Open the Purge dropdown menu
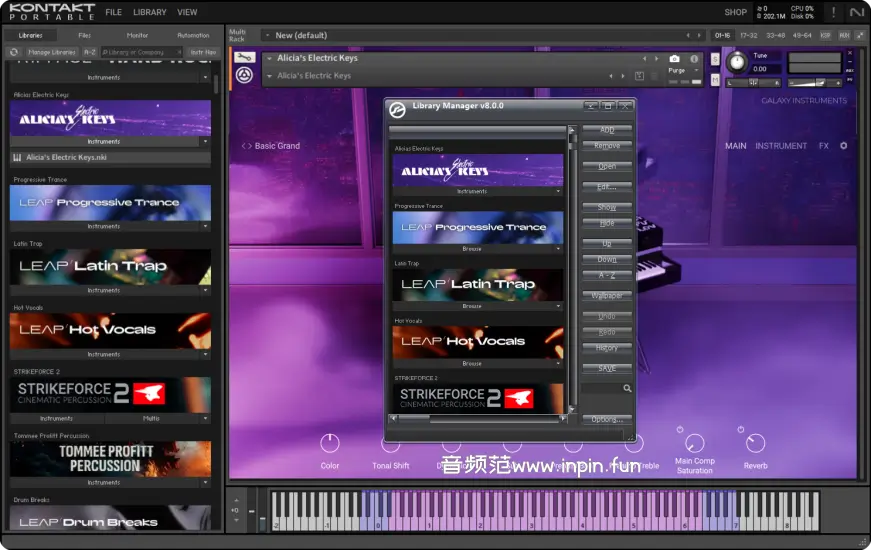 695,71
